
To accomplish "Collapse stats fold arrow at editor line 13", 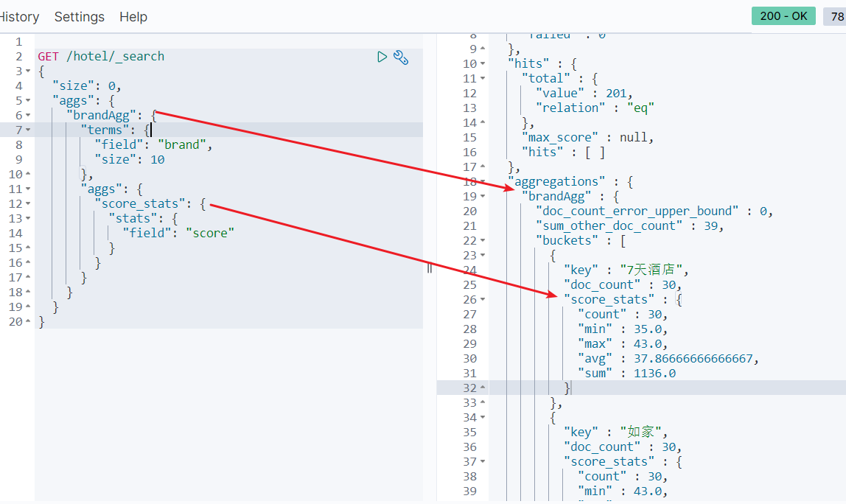I will (x=28, y=219).
